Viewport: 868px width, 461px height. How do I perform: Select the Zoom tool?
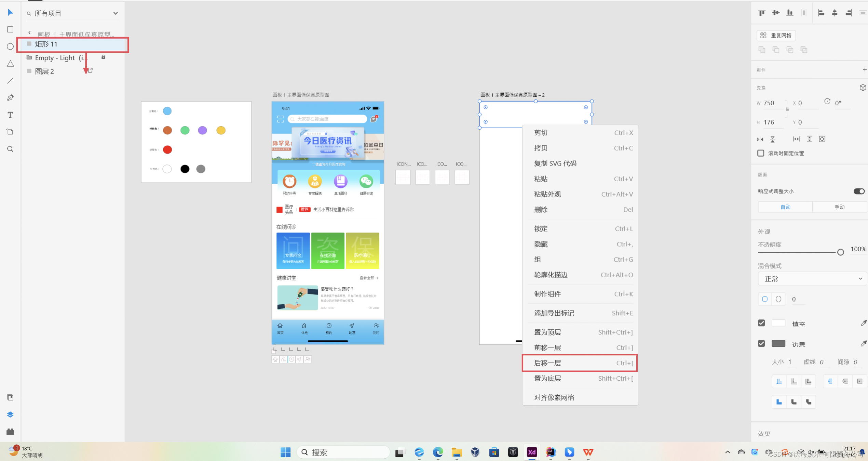pyautogui.click(x=10, y=149)
